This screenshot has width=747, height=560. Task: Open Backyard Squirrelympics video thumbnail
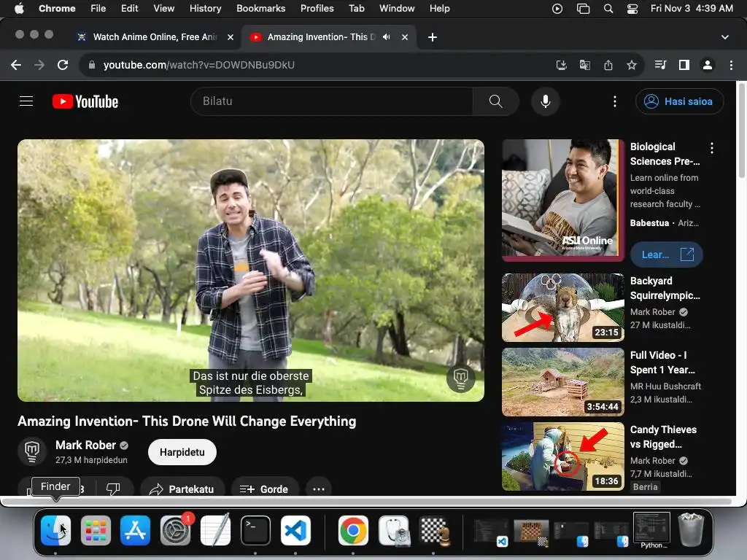tap(562, 308)
